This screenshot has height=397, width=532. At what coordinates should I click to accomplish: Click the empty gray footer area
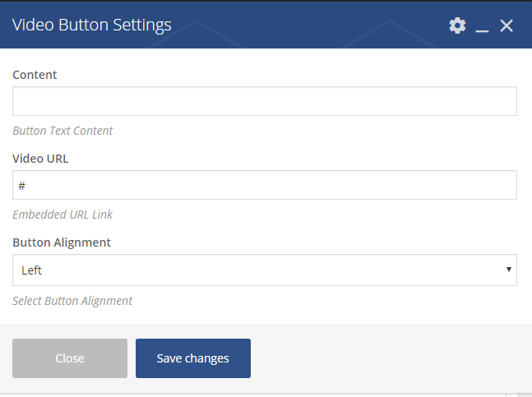386,358
